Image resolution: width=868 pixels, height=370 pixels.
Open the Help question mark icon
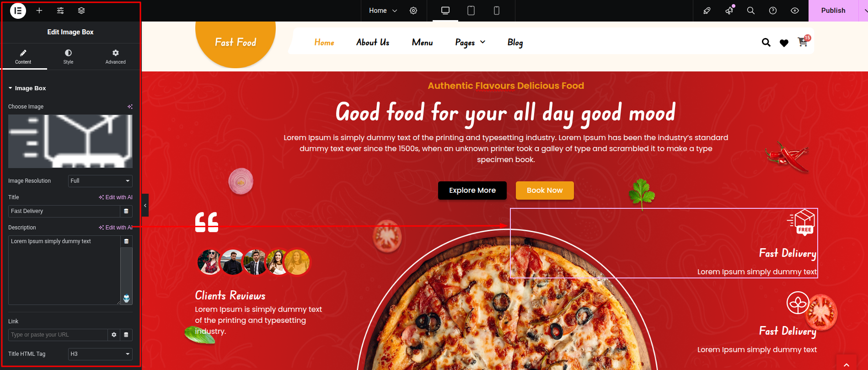coord(773,11)
